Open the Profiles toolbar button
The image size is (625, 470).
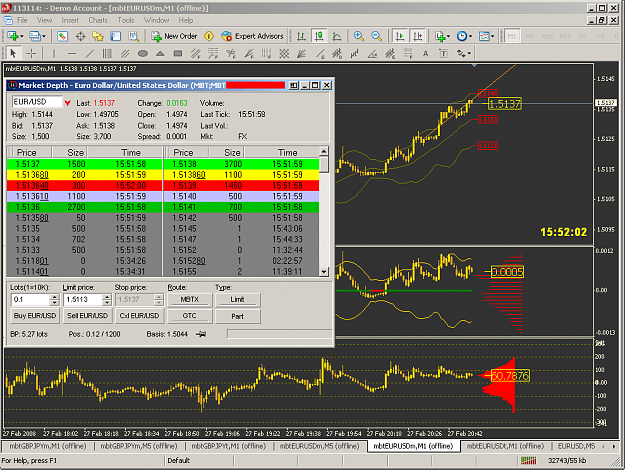[x=37, y=36]
